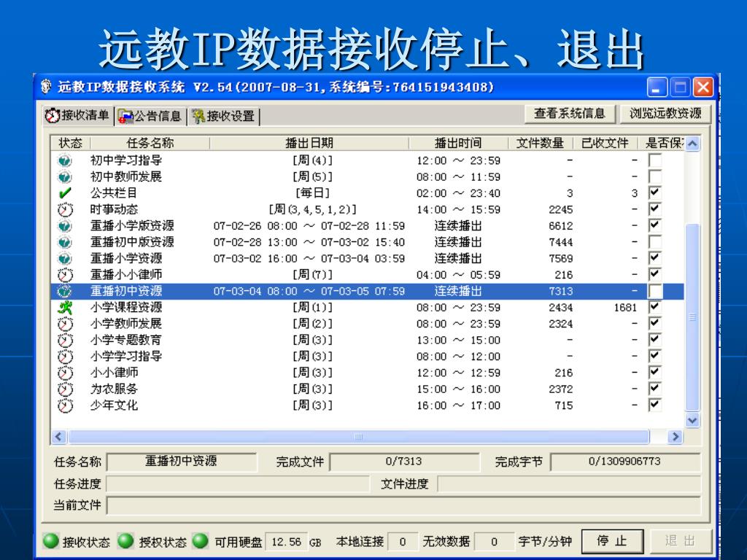Click the horizontal scrollbar thumb

pos(359,437)
